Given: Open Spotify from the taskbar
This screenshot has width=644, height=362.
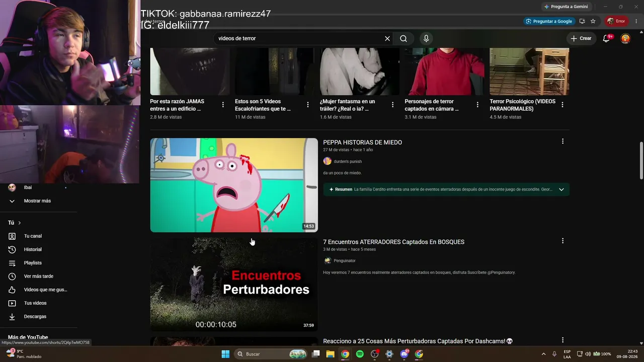Looking at the screenshot, I should (360, 354).
